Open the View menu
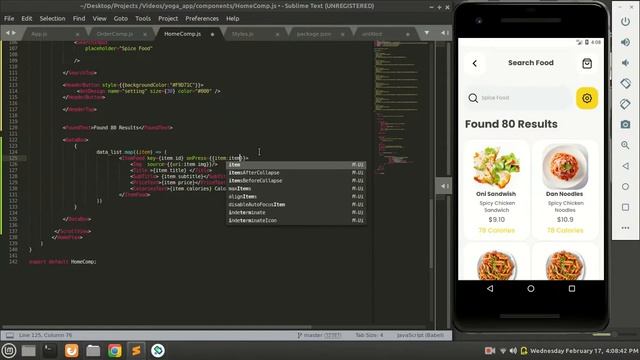The width and height of the screenshot is (640, 360). point(99,18)
